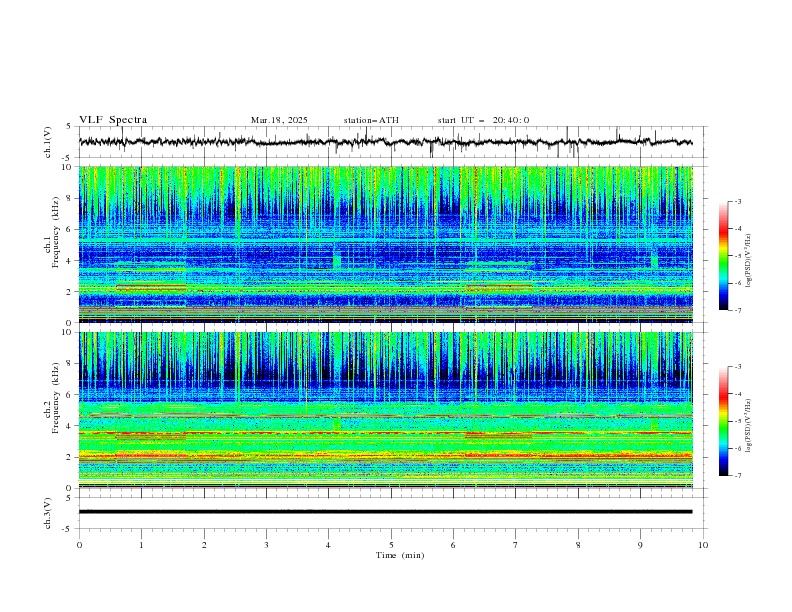Click the ch.1 voltage waveform trace
Viewport: 792px width, 612px height.
pos(386,142)
